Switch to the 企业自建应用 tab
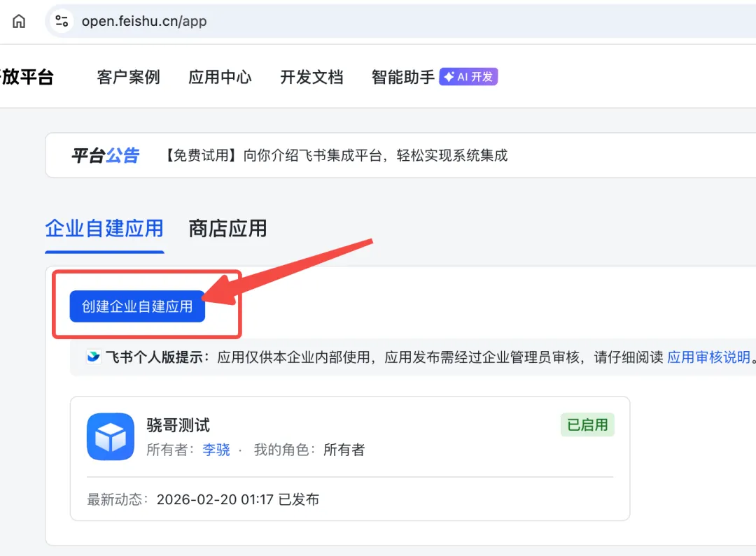The height and width of the screenshot is (556, 756). (104, 229)
